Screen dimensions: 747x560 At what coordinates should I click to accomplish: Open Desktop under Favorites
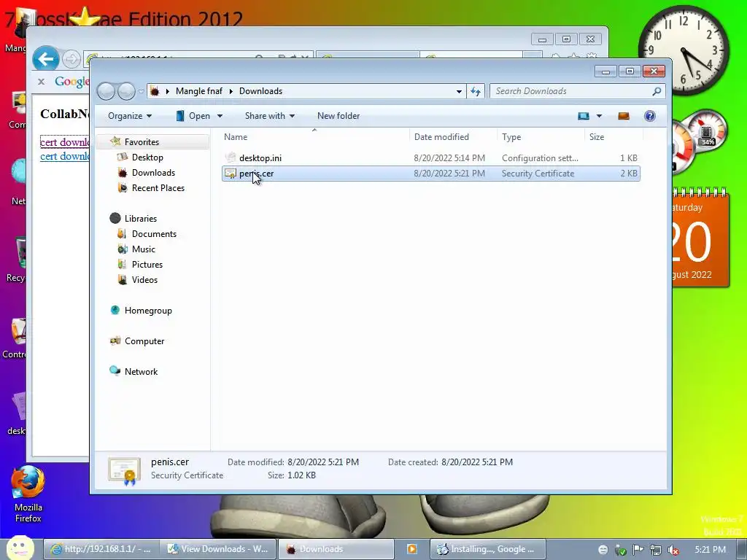click(x=147, y=157)
